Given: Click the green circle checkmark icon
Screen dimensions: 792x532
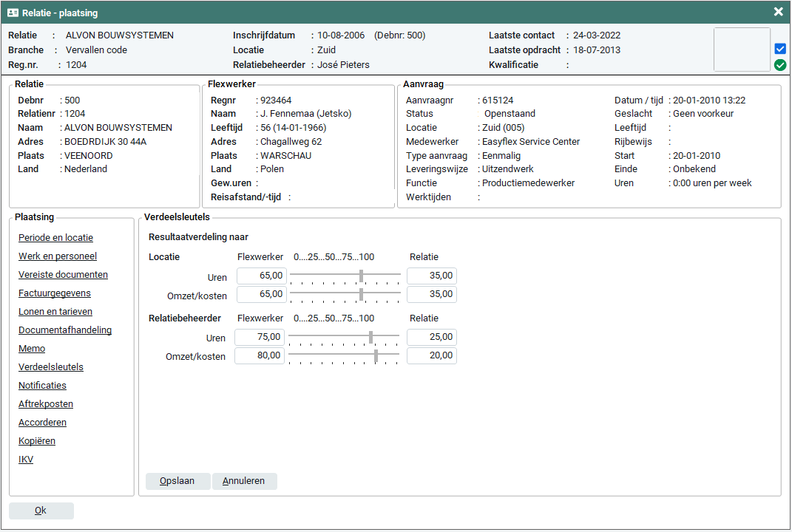Looking at the screenshot, I should click(x=780, y=65).
